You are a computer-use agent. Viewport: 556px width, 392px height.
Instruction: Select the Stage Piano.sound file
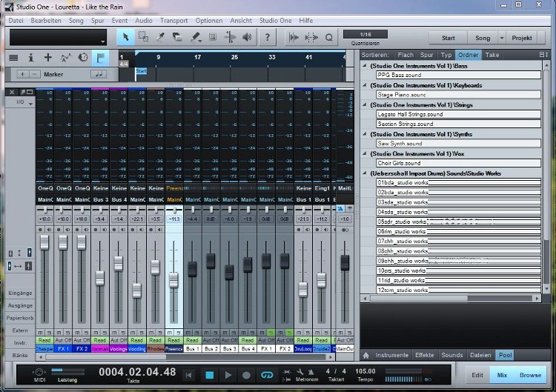(x=458, y=95)
